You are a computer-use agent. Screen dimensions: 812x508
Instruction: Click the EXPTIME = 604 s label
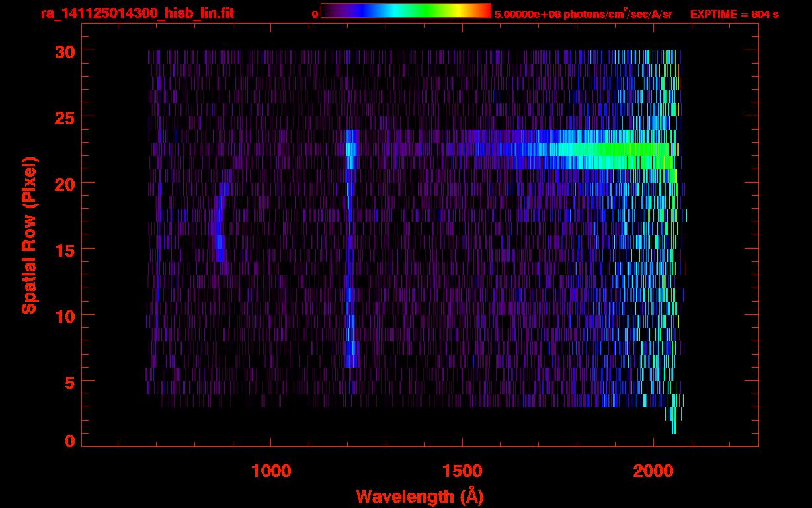[734, 14]
